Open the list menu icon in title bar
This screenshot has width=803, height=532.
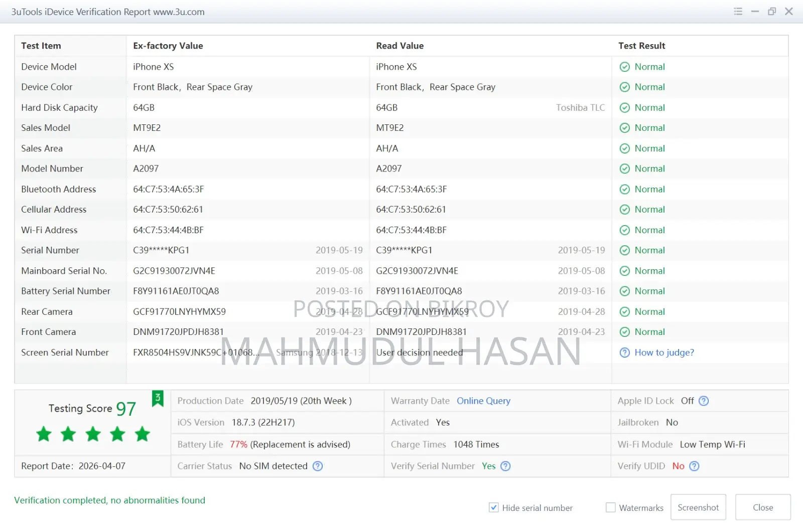point(738,12)
